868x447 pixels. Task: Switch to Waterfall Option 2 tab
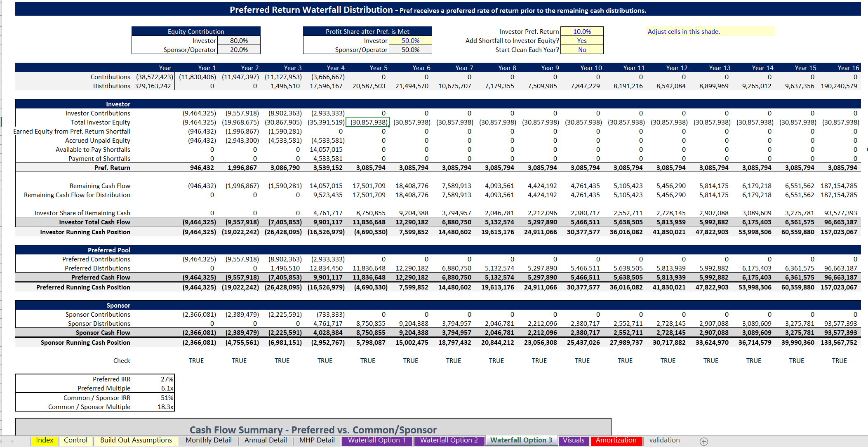point(449,440)
